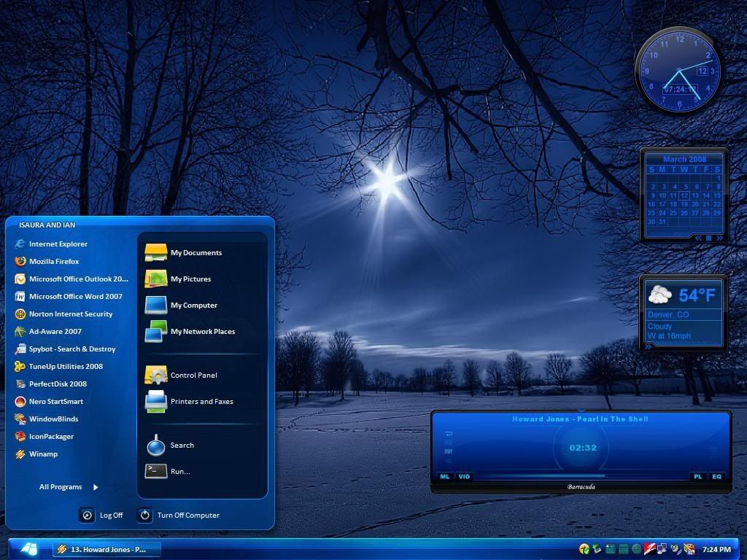This screenshot has height=560, width=747.
Task: Click the 02:32 time display in Winamp
Action: (583, 448)
